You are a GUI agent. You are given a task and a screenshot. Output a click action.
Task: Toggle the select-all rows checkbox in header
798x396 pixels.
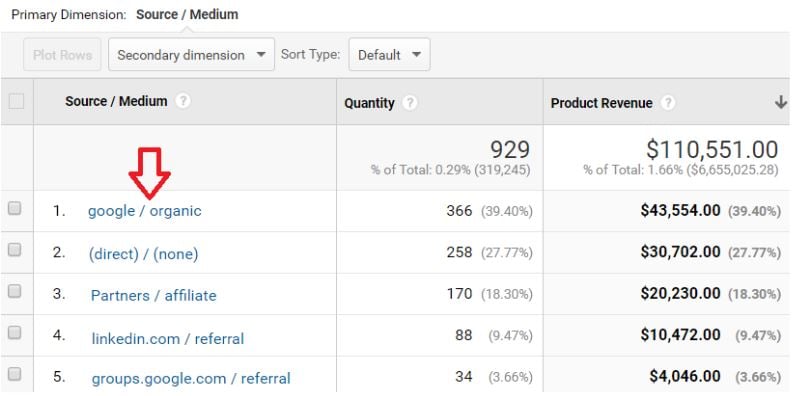[16, 102]
